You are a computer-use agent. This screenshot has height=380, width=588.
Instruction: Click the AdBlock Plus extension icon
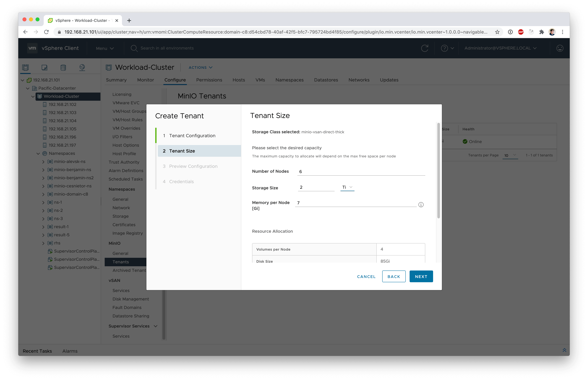tap(521, 32)
